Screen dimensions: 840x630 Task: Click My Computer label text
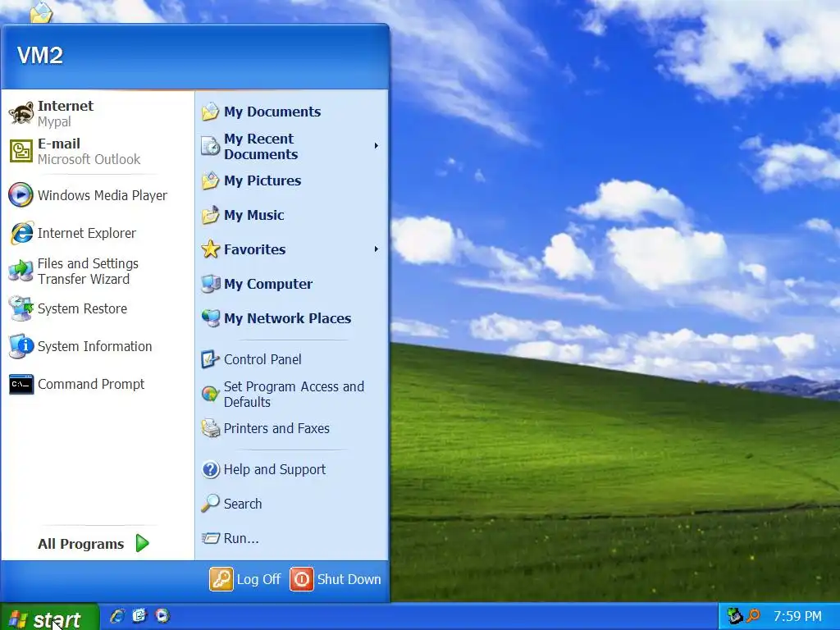tap(268, 284)
